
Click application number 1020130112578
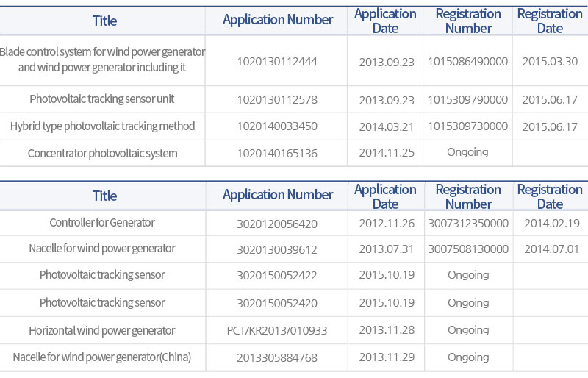tap(277, 99)
